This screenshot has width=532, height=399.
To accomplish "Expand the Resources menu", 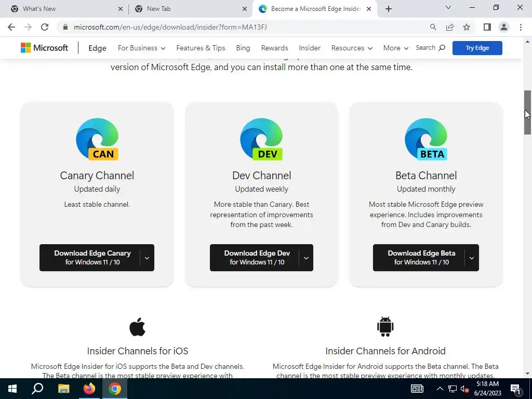I will point(352,48).
